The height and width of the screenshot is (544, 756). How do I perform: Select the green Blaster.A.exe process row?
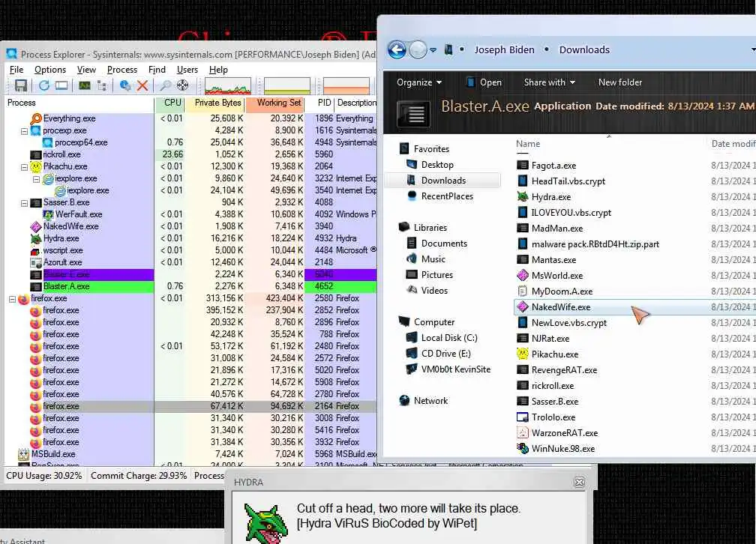coord(190,286)
